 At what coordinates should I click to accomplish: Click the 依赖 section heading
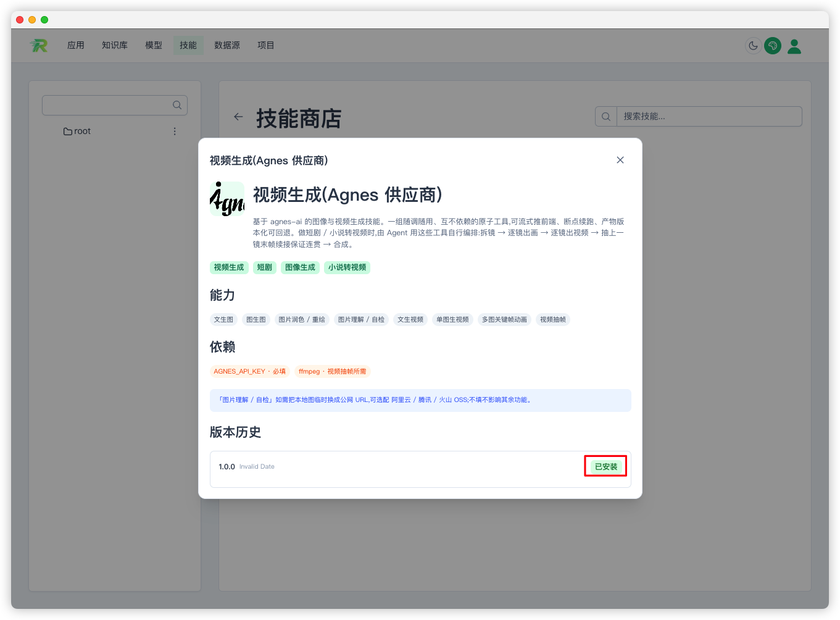coord(222,347)
